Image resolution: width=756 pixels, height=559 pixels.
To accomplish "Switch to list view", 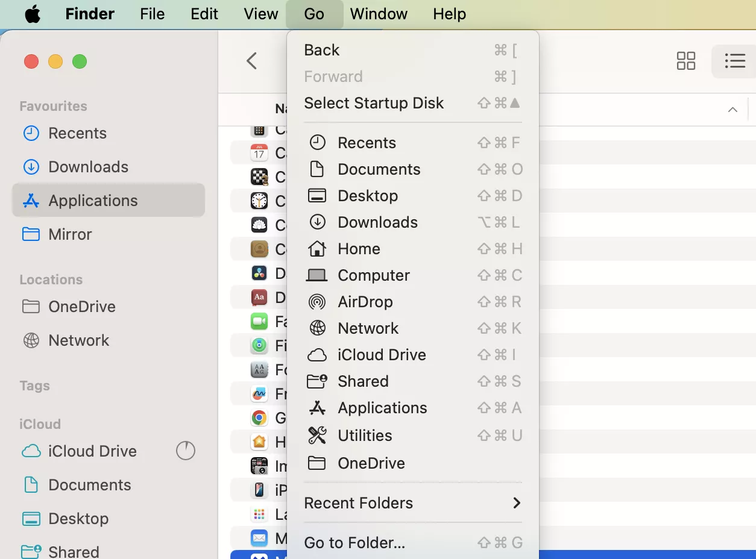I will click(x=734, y=61).
